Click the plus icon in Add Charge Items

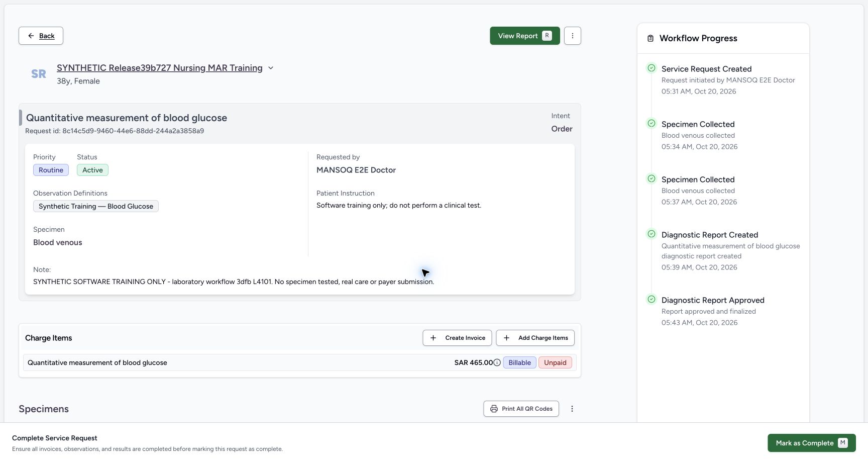506,338
